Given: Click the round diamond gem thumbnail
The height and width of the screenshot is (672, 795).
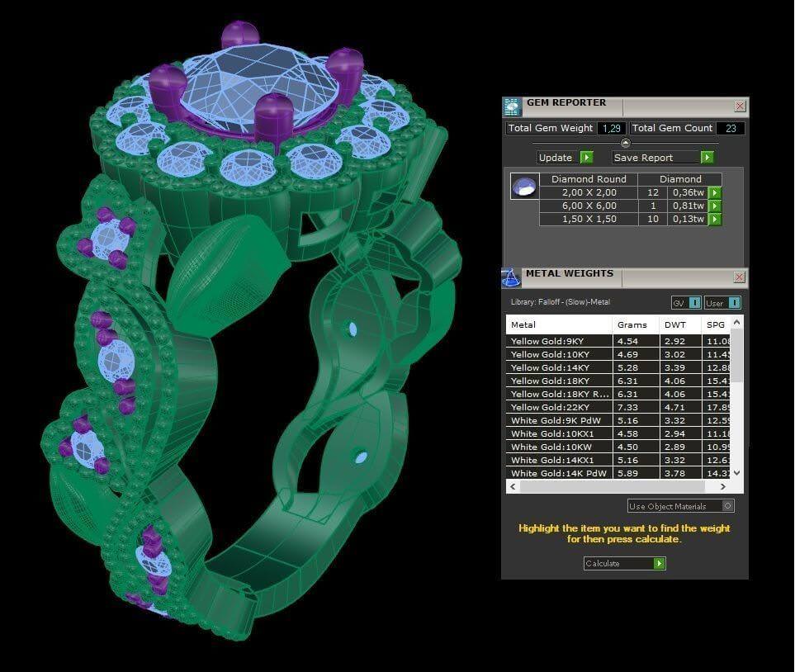Looking at the screenshot, I should coord(523,187).
